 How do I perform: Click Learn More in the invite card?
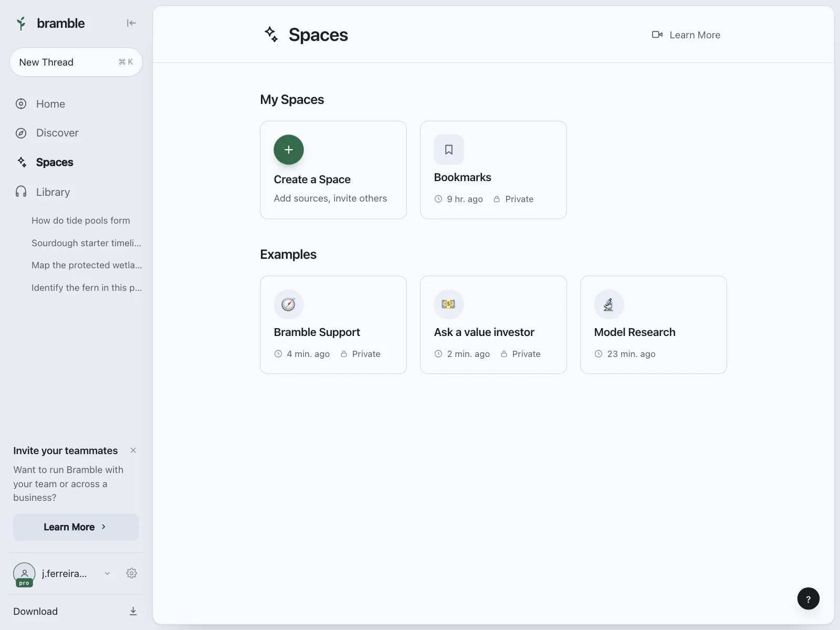point(76,527)
